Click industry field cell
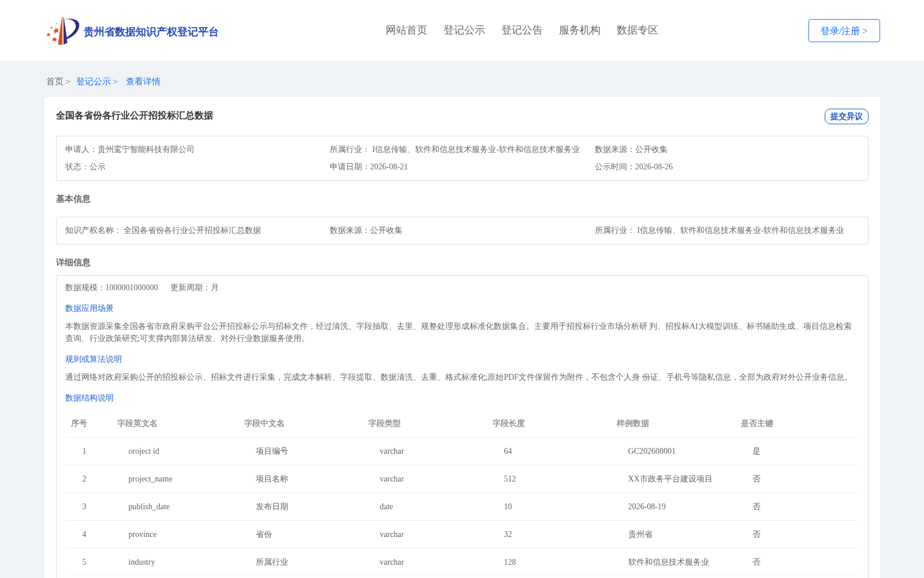The height and width of the screenshot is (578, 924). pos(141,562)
